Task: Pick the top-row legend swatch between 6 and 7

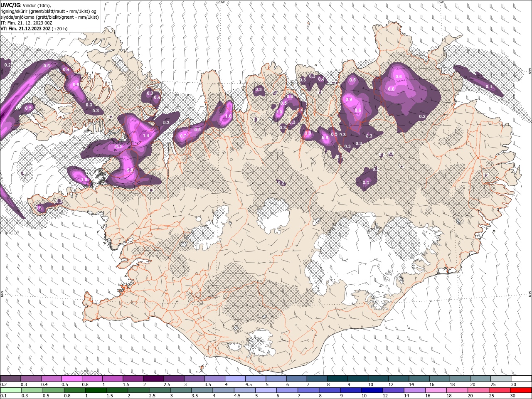Action: pyautogui.click(x=297, y=379)
